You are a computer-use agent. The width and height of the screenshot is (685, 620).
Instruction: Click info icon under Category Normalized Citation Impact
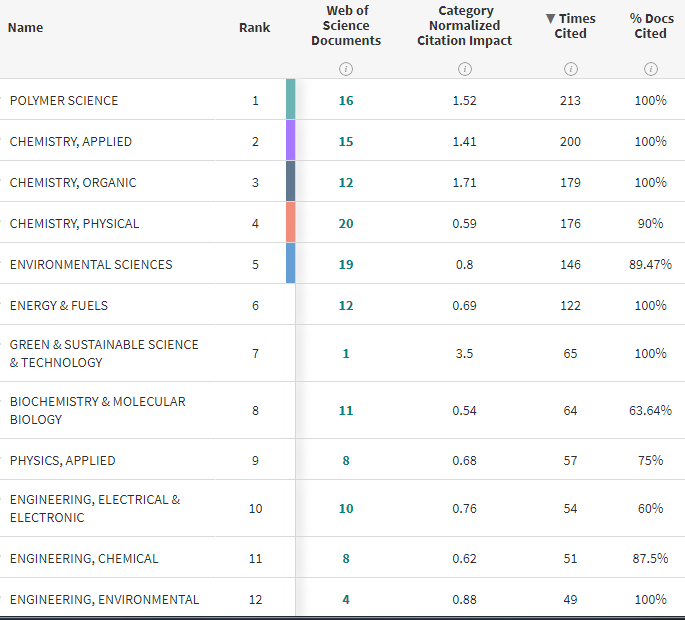[464, 69]
